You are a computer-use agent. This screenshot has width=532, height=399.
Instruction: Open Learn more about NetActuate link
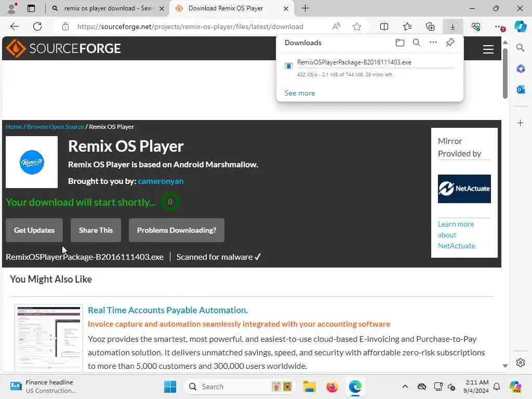(456, 235)
